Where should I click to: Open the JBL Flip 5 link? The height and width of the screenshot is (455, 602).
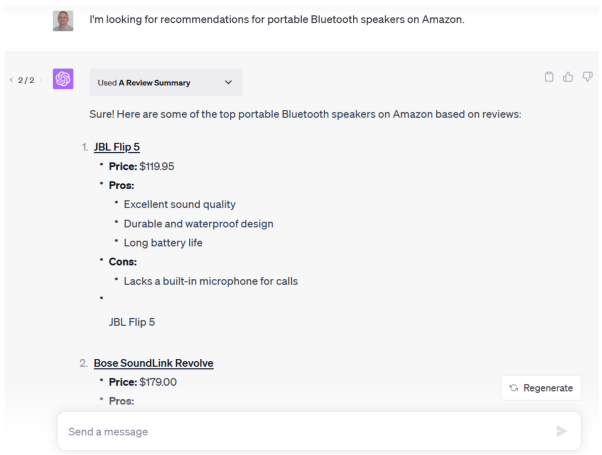point(117,147)
